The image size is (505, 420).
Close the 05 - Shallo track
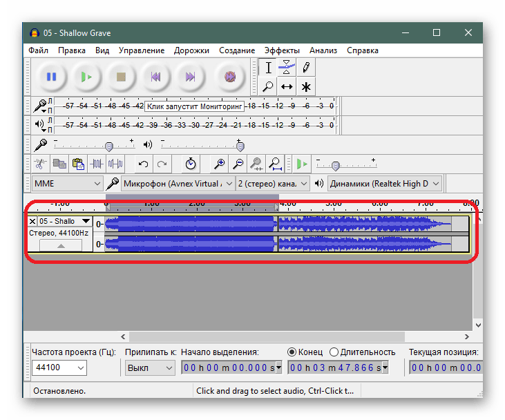pos(32,221)
